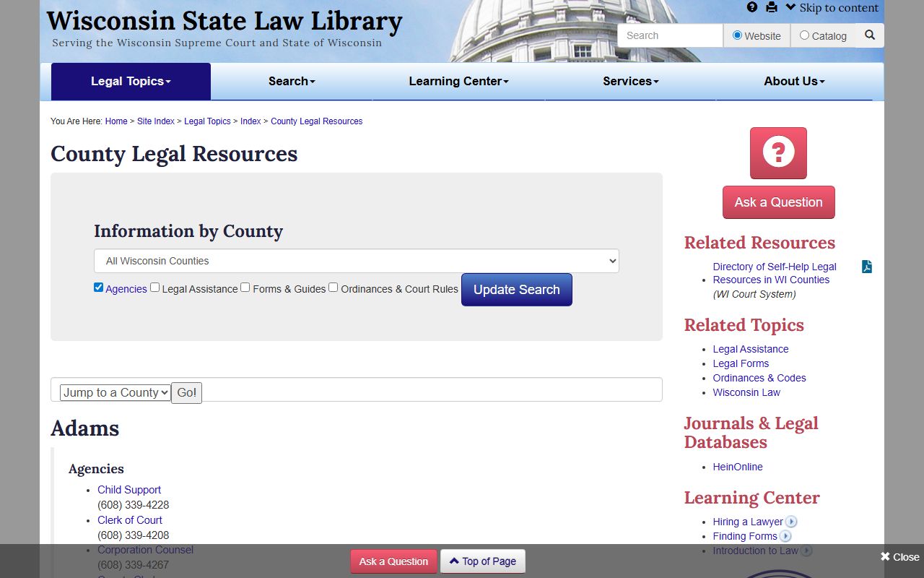
Task: Click County Legal Resources breadcrumb link
Action: [317, 121]
